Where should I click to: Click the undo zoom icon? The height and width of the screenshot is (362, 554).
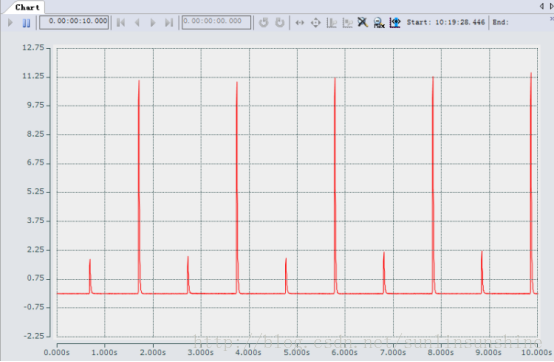264,22
